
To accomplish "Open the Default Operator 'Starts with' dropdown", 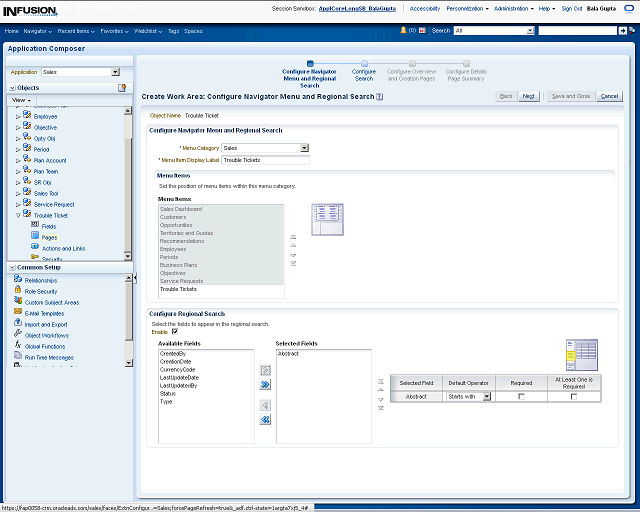I will [x=487, y=397].
